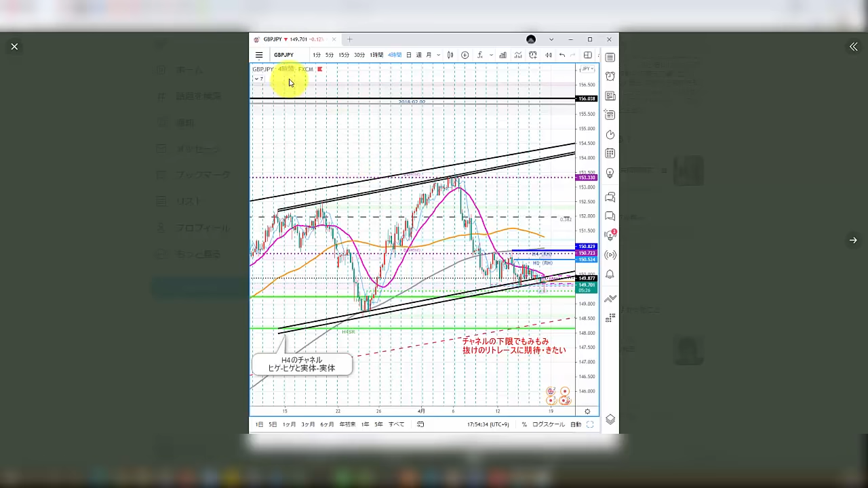Open the calendar icon in right sidebar

(x=610, y=154)
